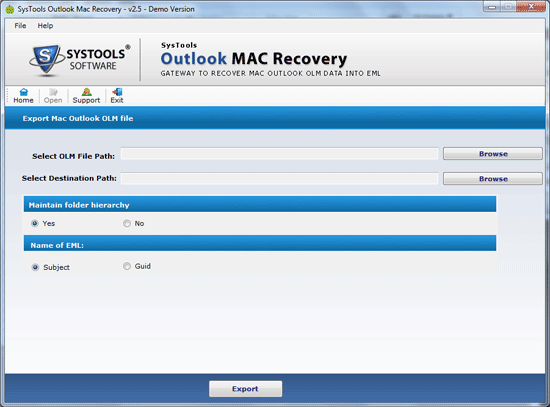This screenshot has height=407, width=550.
Task: Minimize the application window
Action: pos(492,7)
